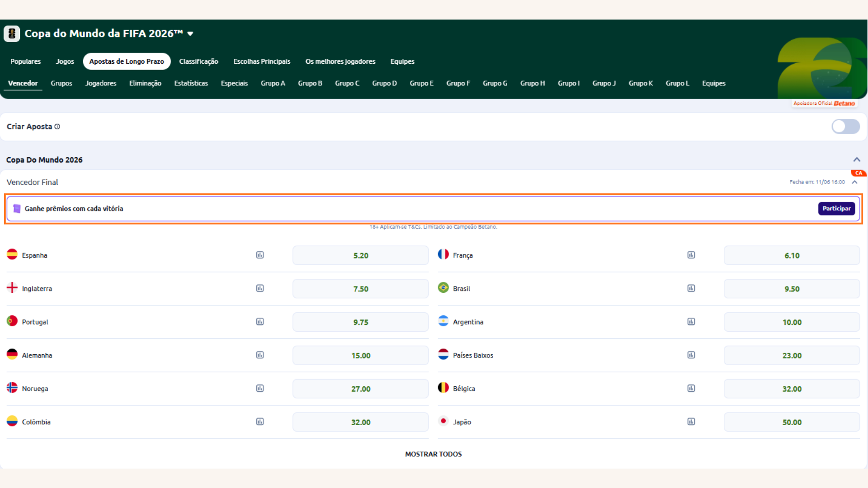Bet on Noruega at 27.00
The image size is (868, 488).
(360, 389)
